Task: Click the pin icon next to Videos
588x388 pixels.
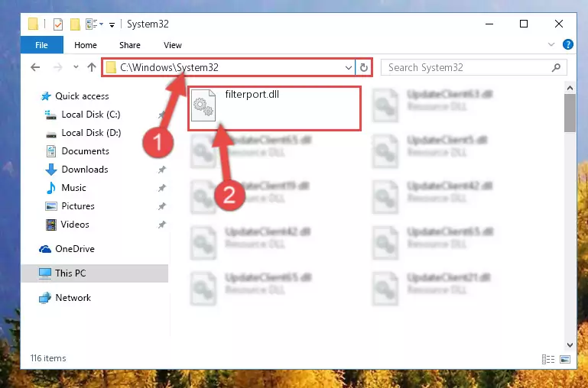Action: pos(161,225)
